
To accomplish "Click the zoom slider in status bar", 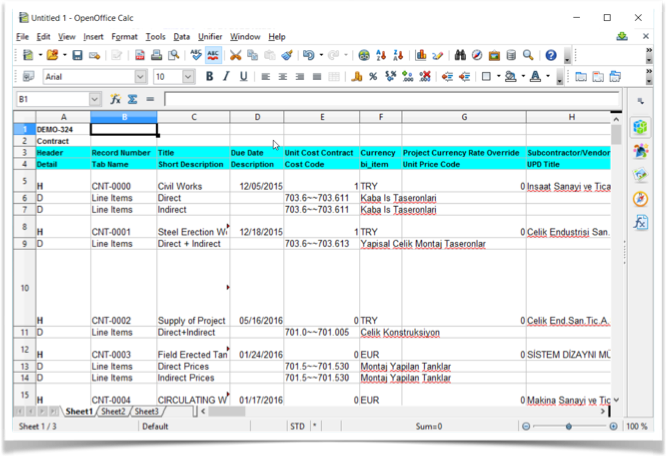I will [x=568, y=427].
